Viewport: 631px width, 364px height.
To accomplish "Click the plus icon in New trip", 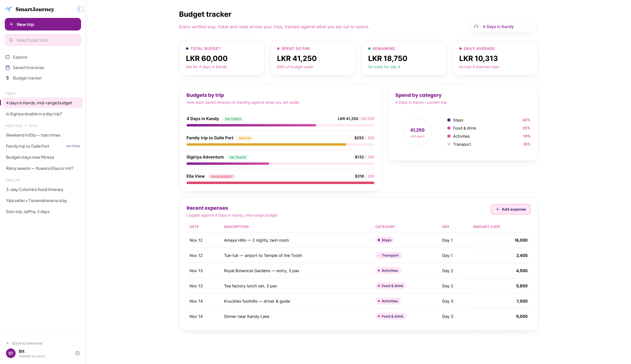I will [11, 24].
